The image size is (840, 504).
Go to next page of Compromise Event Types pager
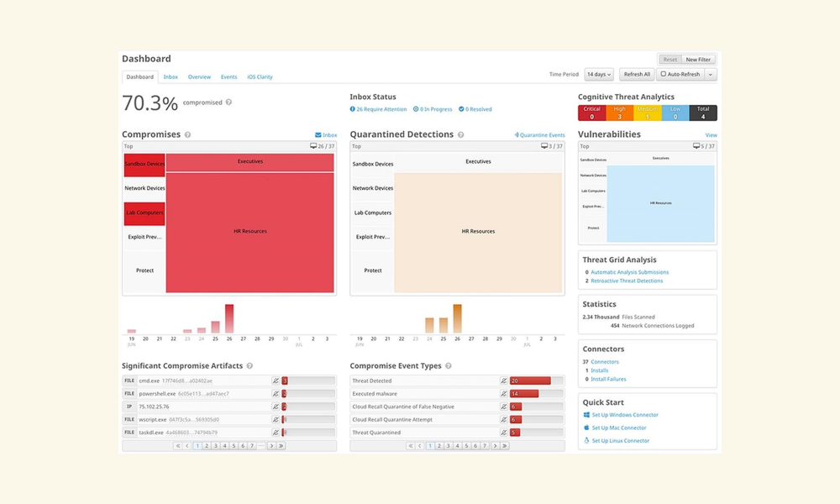495,445
